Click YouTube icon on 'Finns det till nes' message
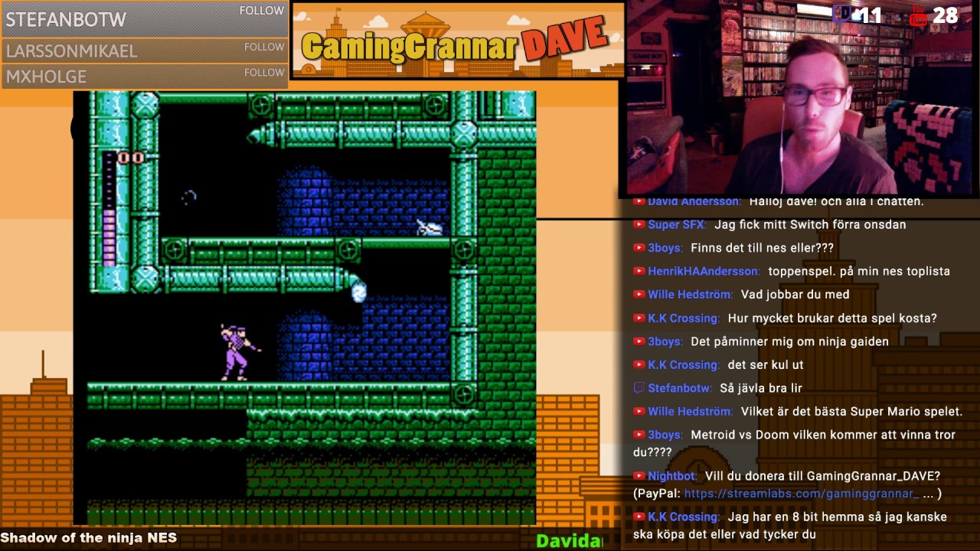This screenshot has height=551, width=980. [639, 248]
